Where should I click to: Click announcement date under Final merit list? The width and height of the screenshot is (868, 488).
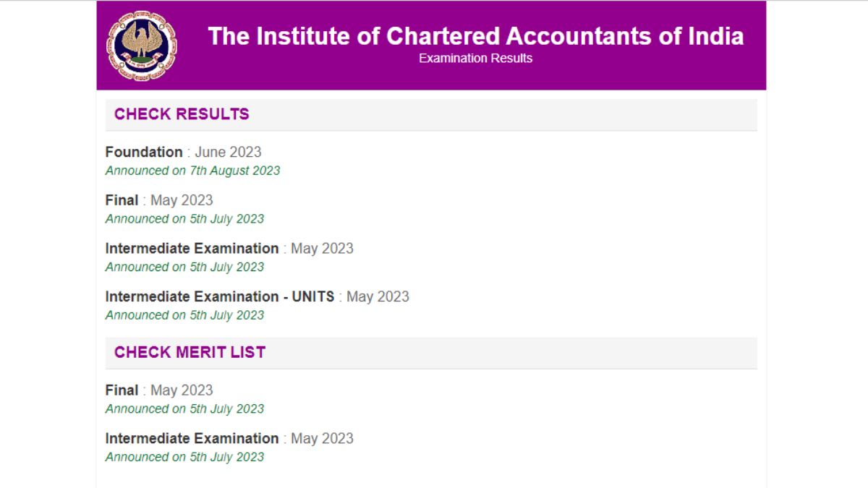[x=185, y=408]
